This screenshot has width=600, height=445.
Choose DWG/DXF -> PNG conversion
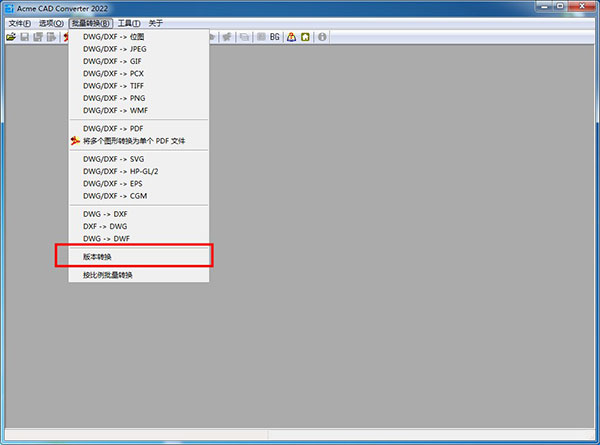(x=139, y=98)
